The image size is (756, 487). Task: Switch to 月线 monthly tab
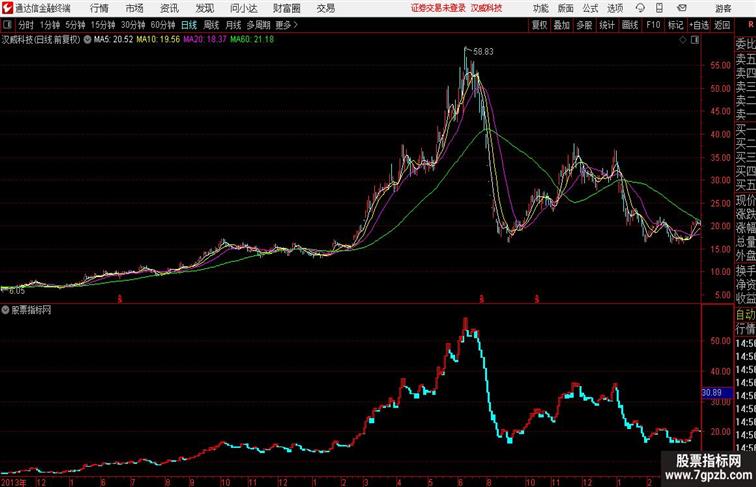233,25
